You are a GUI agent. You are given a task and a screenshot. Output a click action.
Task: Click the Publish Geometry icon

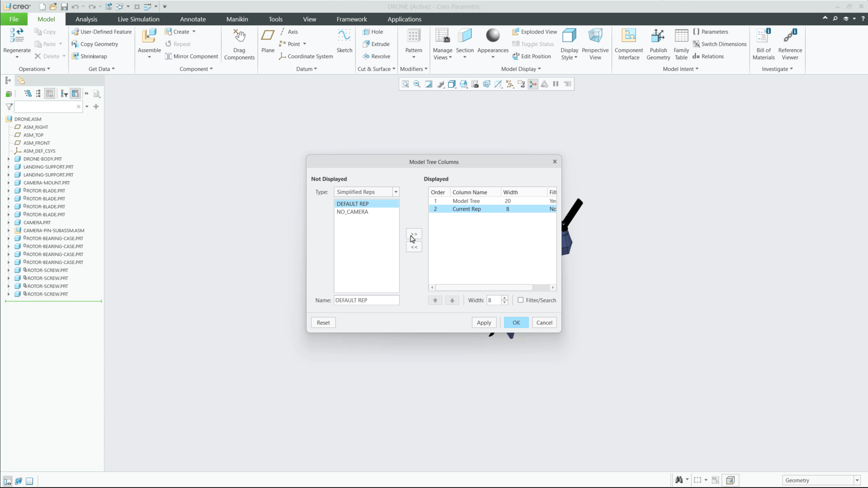(658, 36)
